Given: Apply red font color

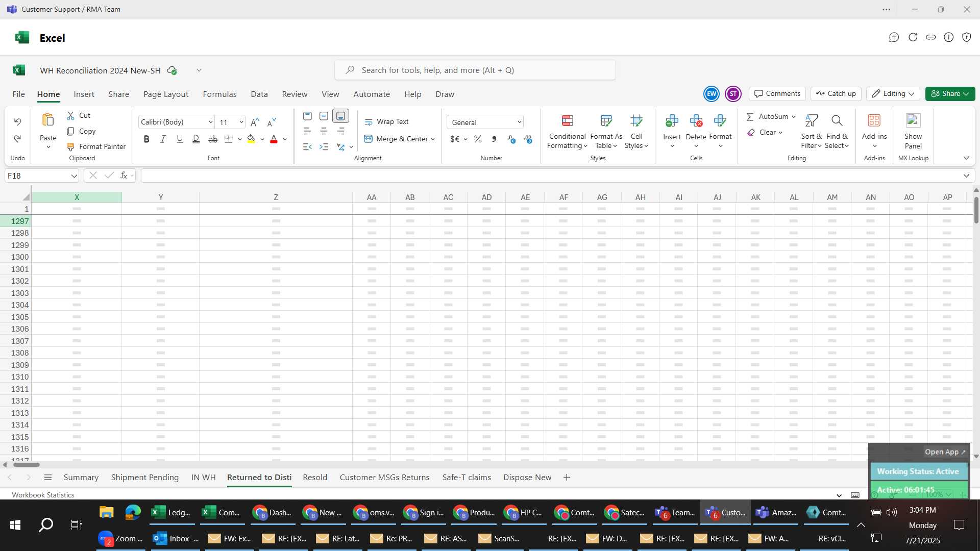Looking at the screenshot, I should tap(274, 139).
